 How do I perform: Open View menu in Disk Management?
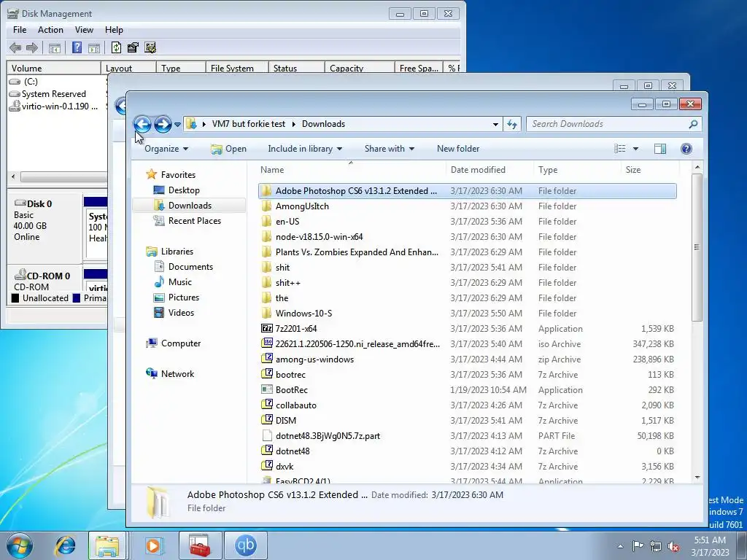[x=84, y=29]
